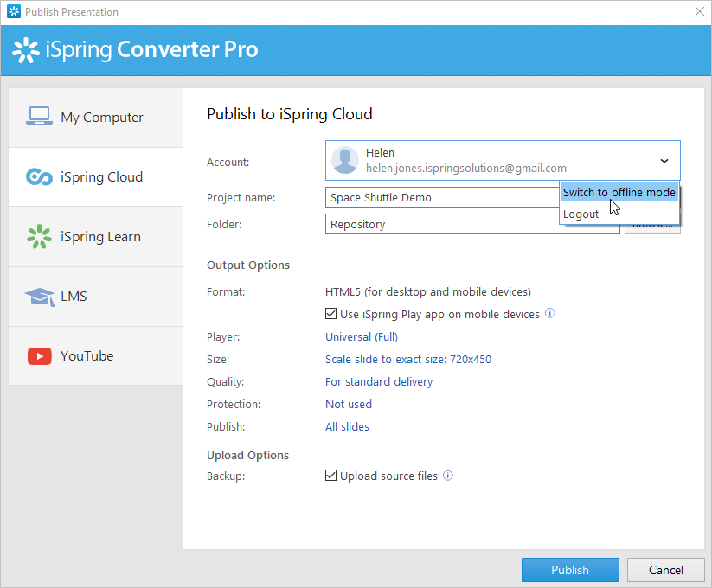Click the info icon beside Upload source files

448,476
